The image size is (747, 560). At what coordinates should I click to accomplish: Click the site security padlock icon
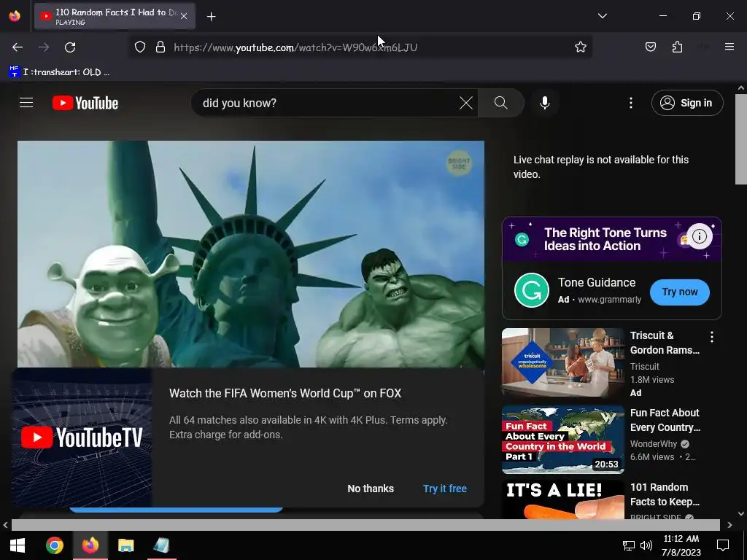(x=160, y=47)
